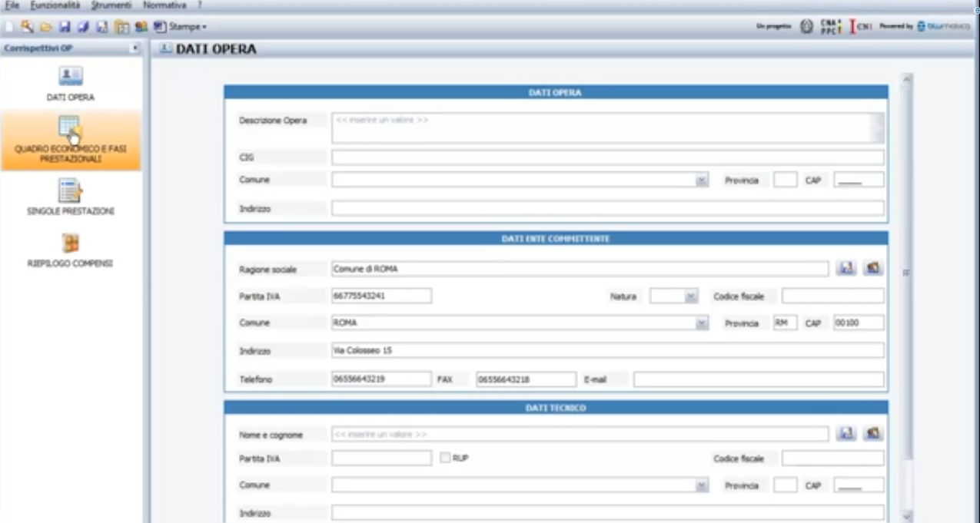The width and height of the screenshot is (980, 523).
Task: Click into the CIG input field
Action: (x=607, y=157)
